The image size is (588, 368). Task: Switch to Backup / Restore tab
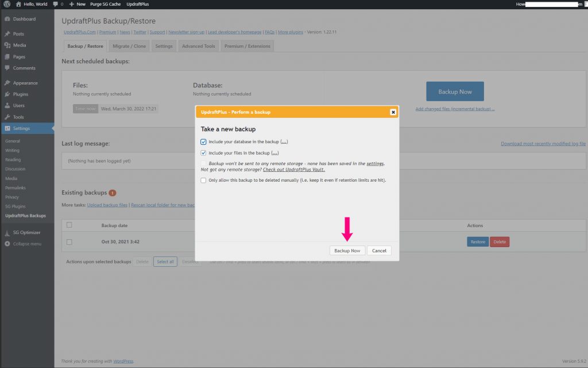(85, 46)
